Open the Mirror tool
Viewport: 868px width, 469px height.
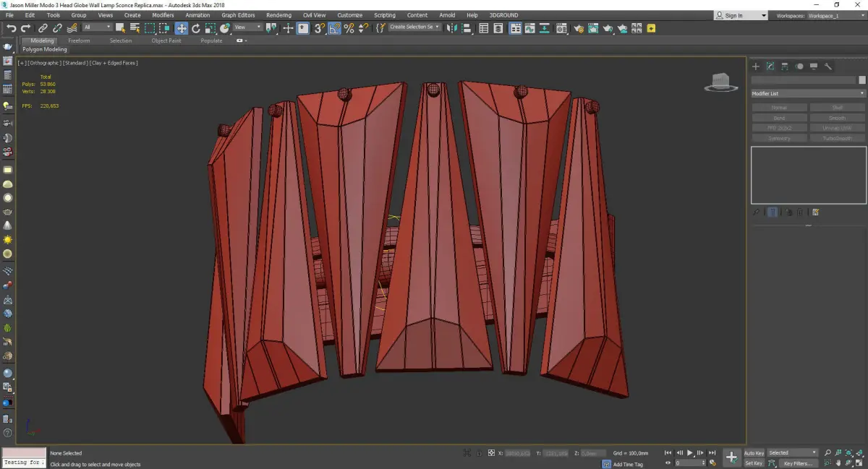[x=452, y=28]
